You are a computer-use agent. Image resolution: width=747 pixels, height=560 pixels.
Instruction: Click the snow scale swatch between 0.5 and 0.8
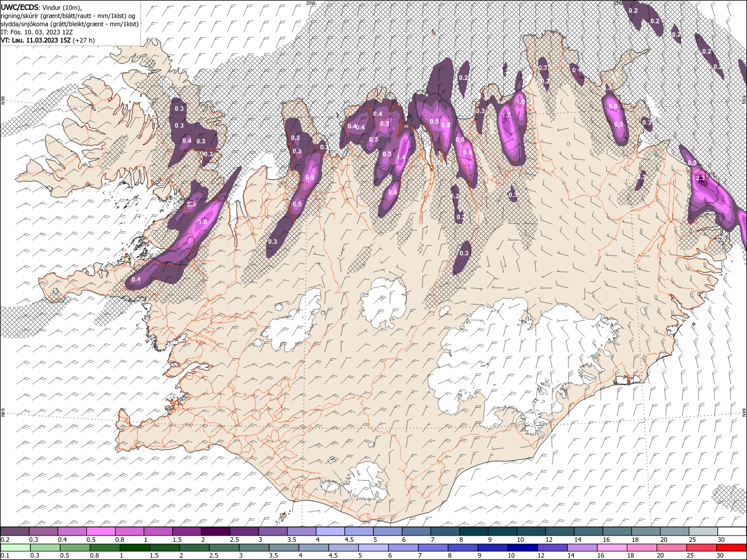102,531
